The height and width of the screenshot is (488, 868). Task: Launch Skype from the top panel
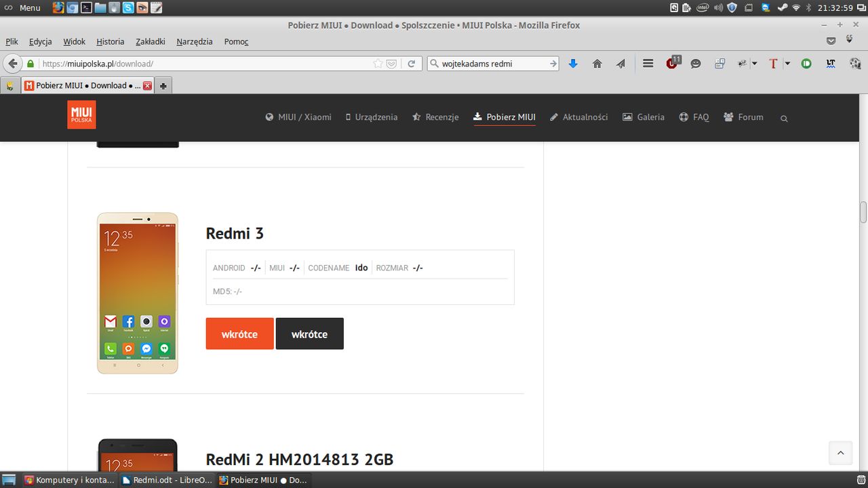(x=128, y=7)
